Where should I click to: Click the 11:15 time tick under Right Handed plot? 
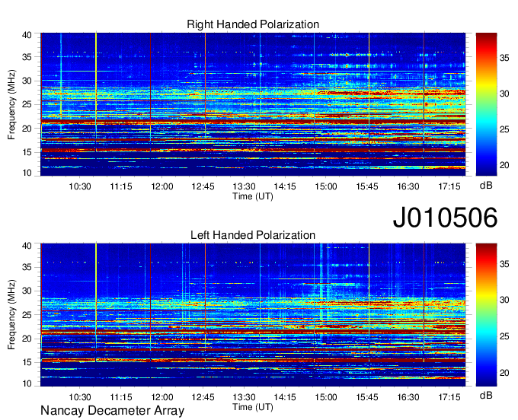click(121, 186)
